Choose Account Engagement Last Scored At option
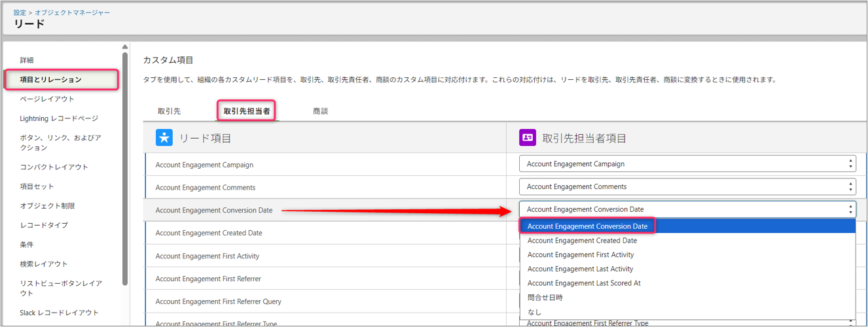The height and width of the screenshot is (327, 868). pos(687,283)
